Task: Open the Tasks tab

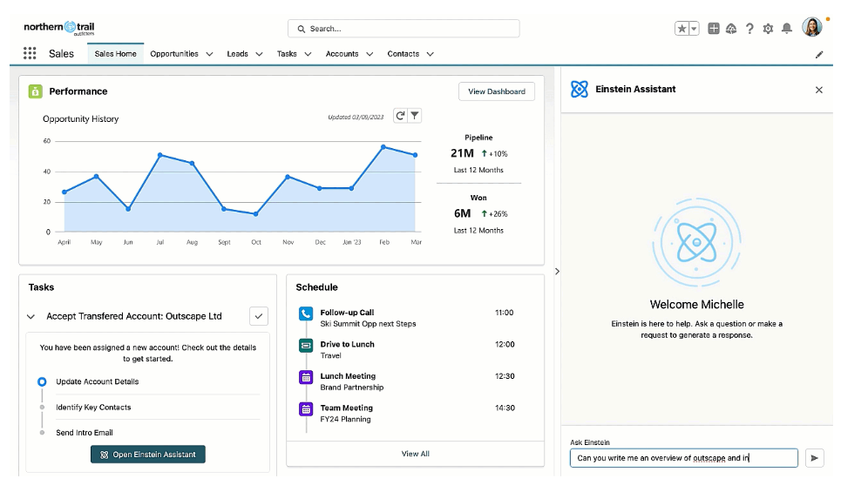Action: 287,54
